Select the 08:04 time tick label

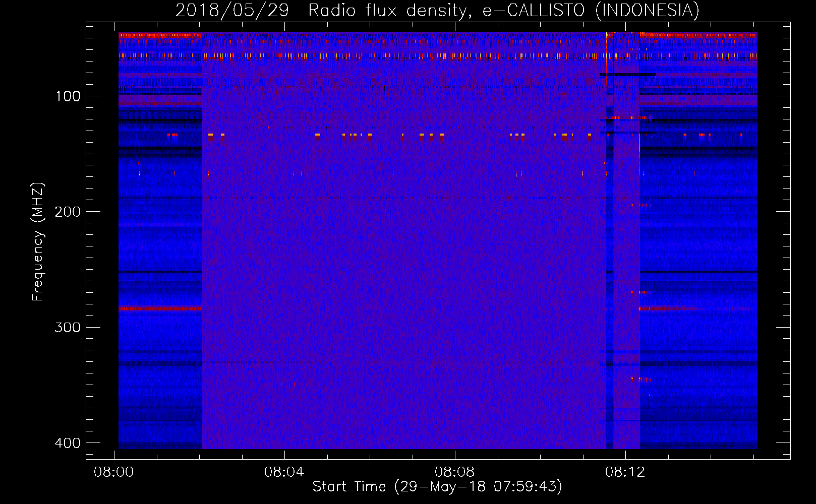[284, 472]
